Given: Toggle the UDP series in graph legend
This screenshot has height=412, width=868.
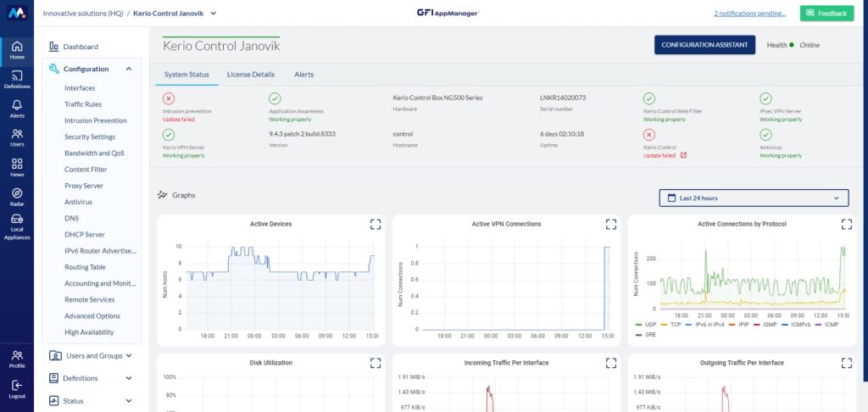Looking at the screenshot, I should coord(648,325).
